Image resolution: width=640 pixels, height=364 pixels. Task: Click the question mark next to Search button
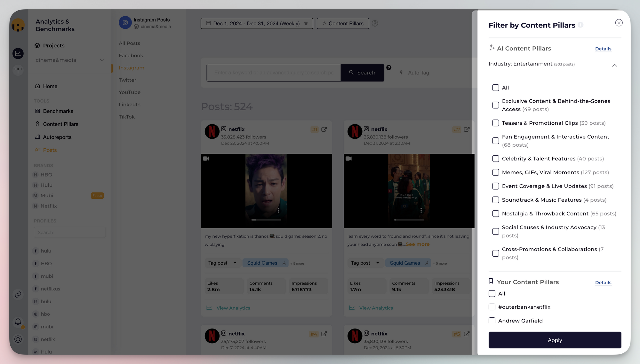coord(389,67)
